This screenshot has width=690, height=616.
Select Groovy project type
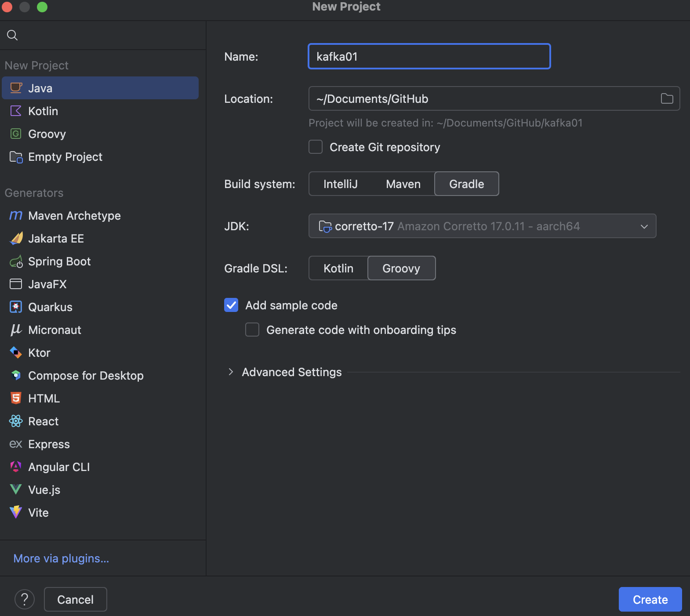[100, 134]
